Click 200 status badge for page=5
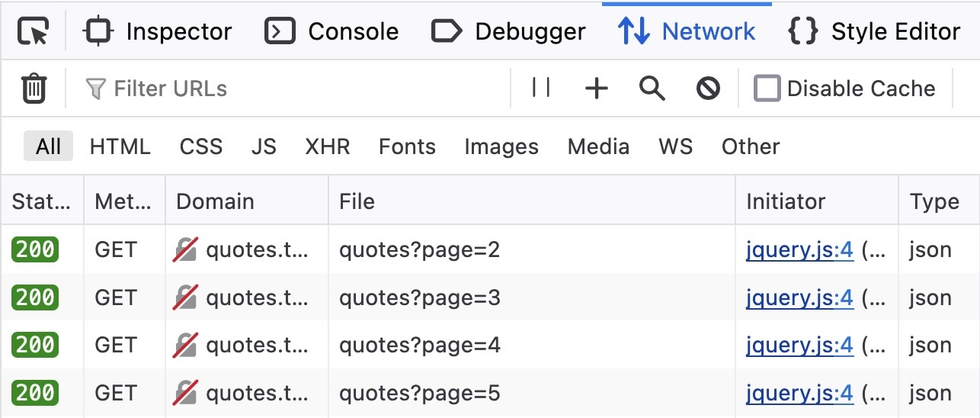This screenshot has width=980, height=418. (x=35, y=393)
